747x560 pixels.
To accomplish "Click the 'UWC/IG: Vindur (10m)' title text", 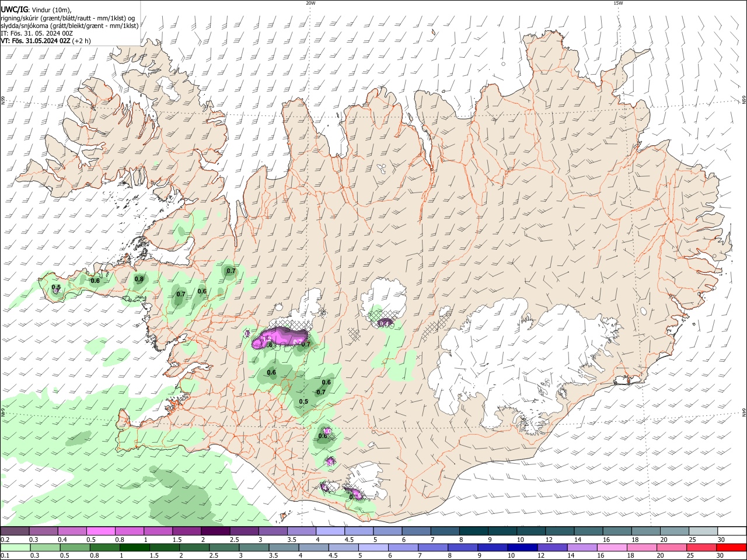I will pyautogui.click(x=36, y=9).
